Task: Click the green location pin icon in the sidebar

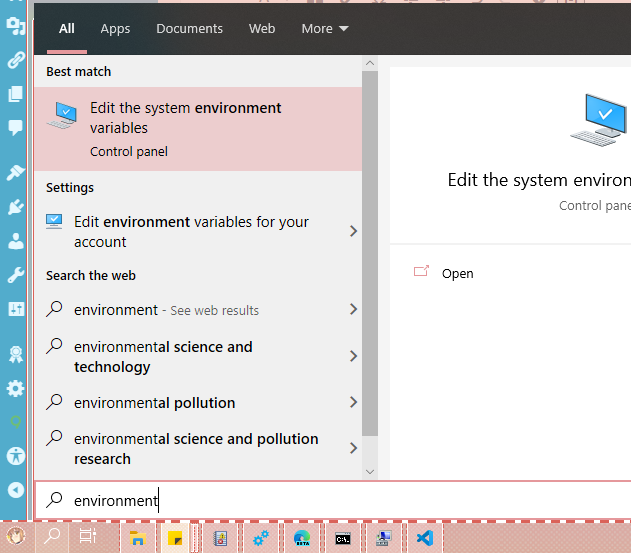Action: pyautogui.click(x=15, y=422)
